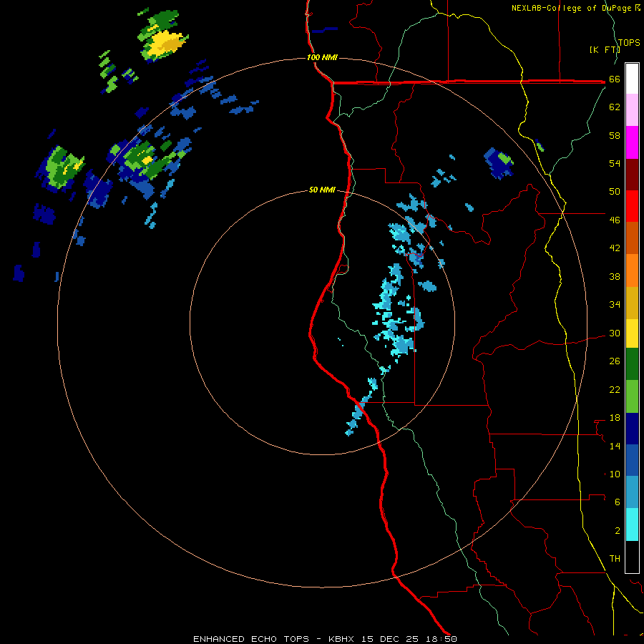Click the "38" scale value
644x644 pixels.
(x=615, y=276)
